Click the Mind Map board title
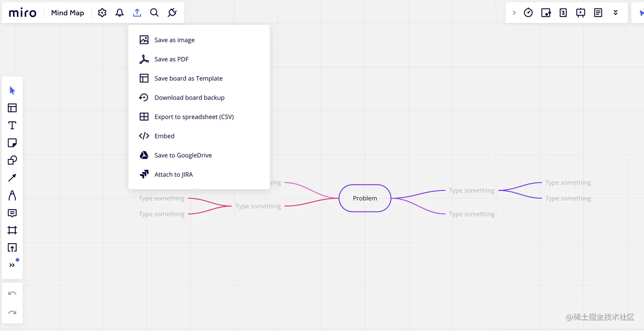Viewport: 644px width, 331px height. click(68, 13)
